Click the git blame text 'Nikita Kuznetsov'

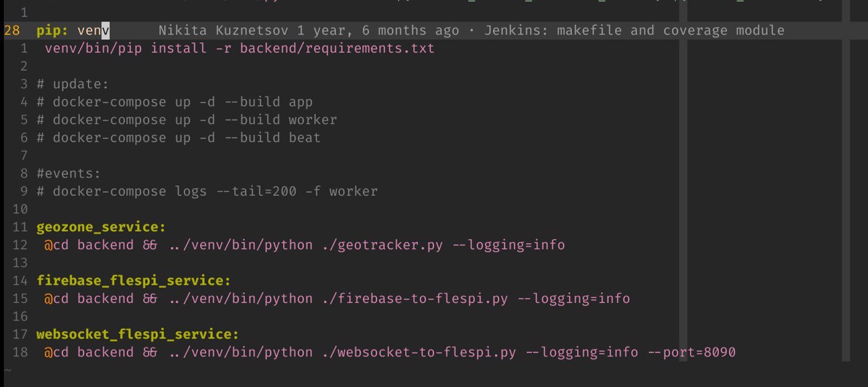pyautogui.click(x=224, y=30)
